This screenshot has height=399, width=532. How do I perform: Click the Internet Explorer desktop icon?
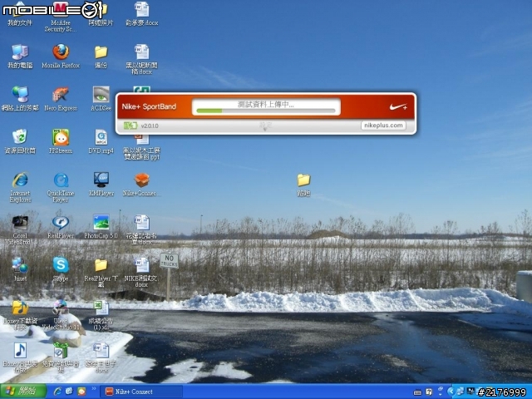[x=20, y=180]
